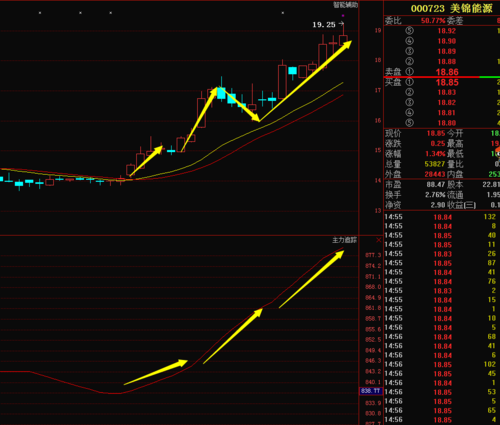The width and height of the screenshot is (500, 425).
Task: Click the 000723 美锦能源 stock title
Action: coord(451,9)
